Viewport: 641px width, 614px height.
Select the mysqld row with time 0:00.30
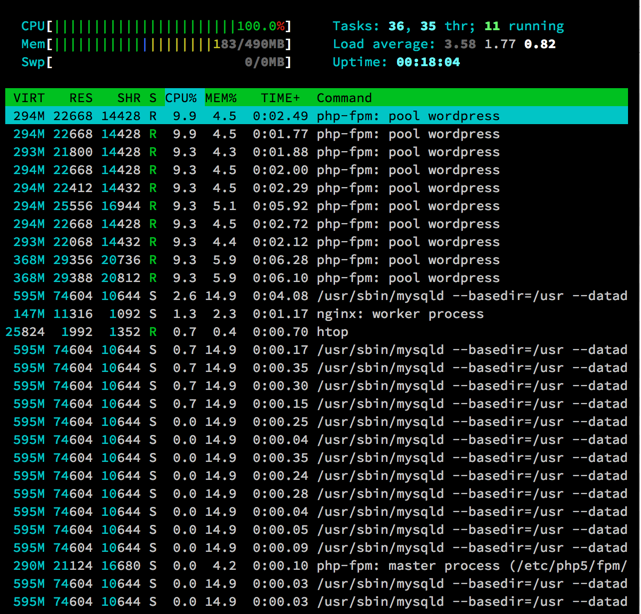316,386
